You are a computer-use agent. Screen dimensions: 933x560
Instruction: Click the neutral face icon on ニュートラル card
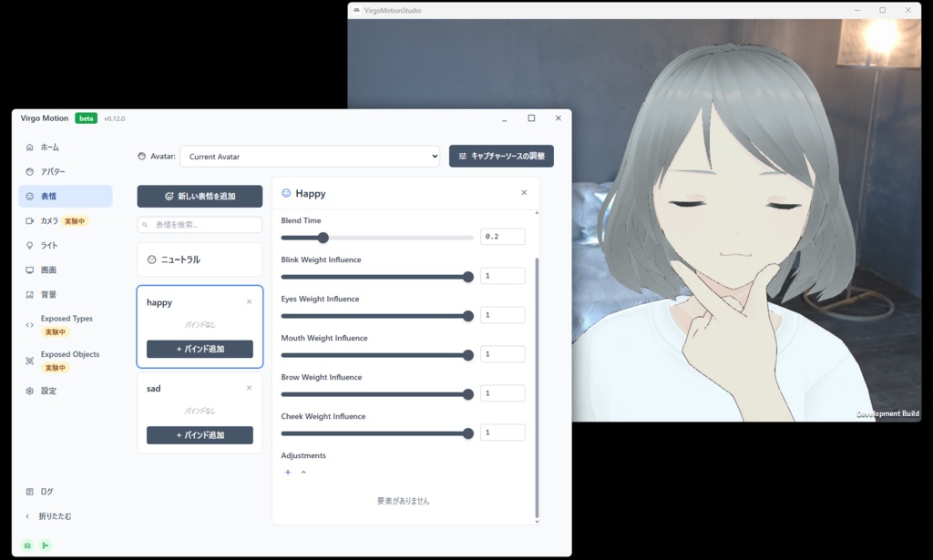[x=152, y=260]
